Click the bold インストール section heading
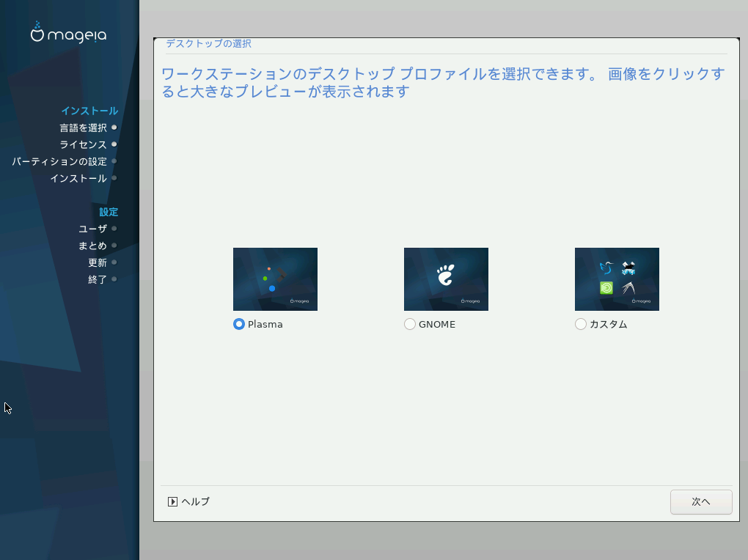The image size is (748, 560). pos(89,111)
